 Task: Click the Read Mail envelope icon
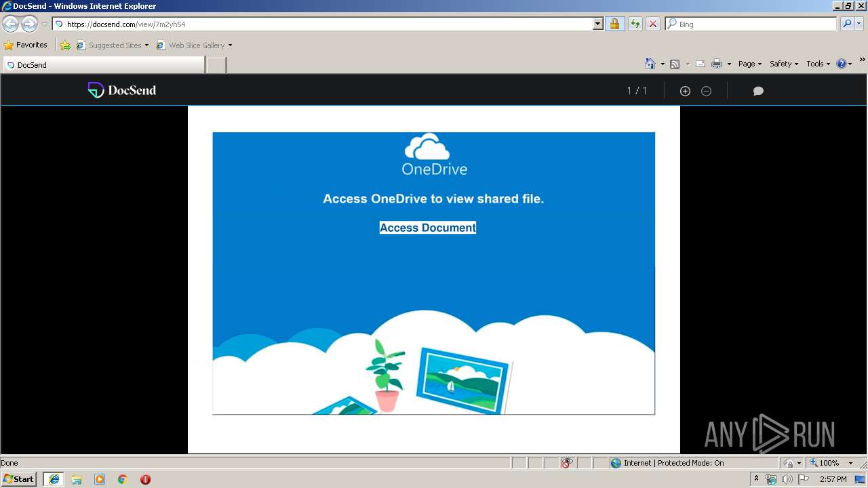click(x=701, y=64)
